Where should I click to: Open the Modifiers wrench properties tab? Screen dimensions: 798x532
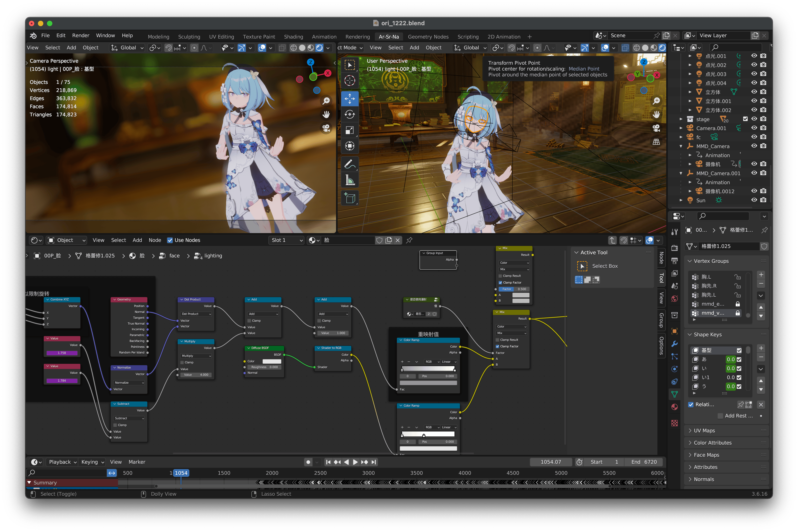pyautogui.click(x=674, y=344)
